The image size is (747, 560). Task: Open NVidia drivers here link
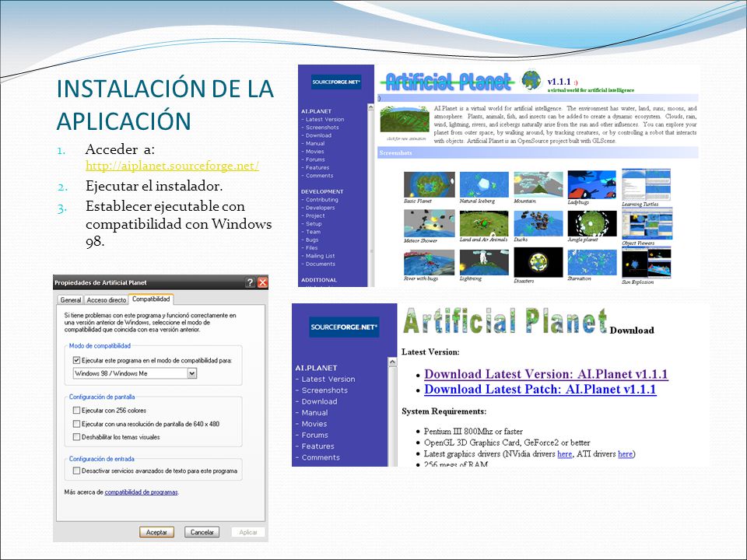click(565, 453)
